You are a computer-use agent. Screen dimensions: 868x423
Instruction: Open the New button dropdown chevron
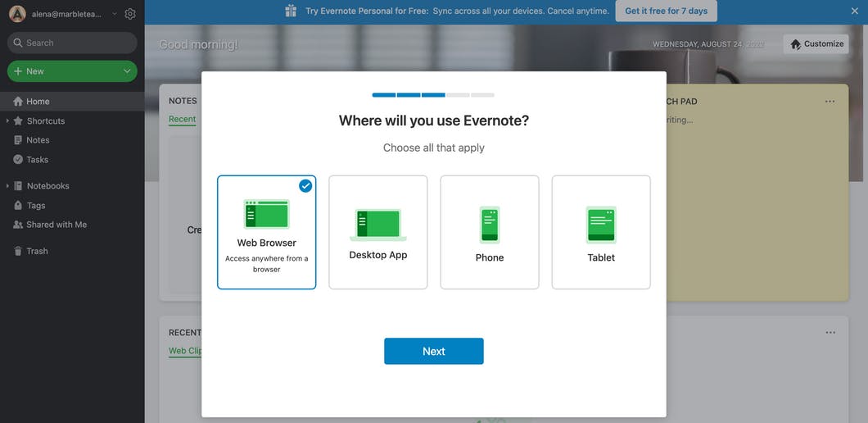pyautogui.click(x=127, y=71)
